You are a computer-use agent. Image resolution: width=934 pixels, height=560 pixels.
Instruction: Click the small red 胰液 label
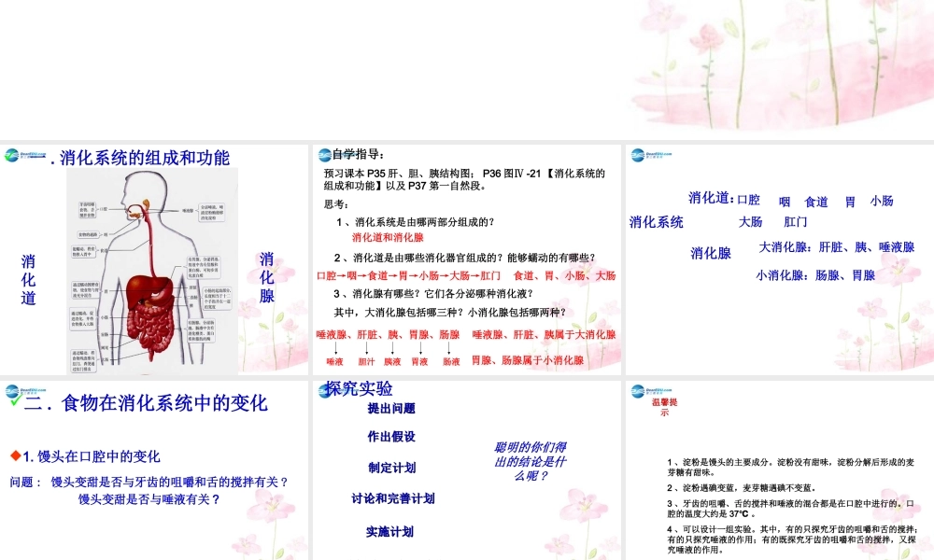[x=392, y=362]
